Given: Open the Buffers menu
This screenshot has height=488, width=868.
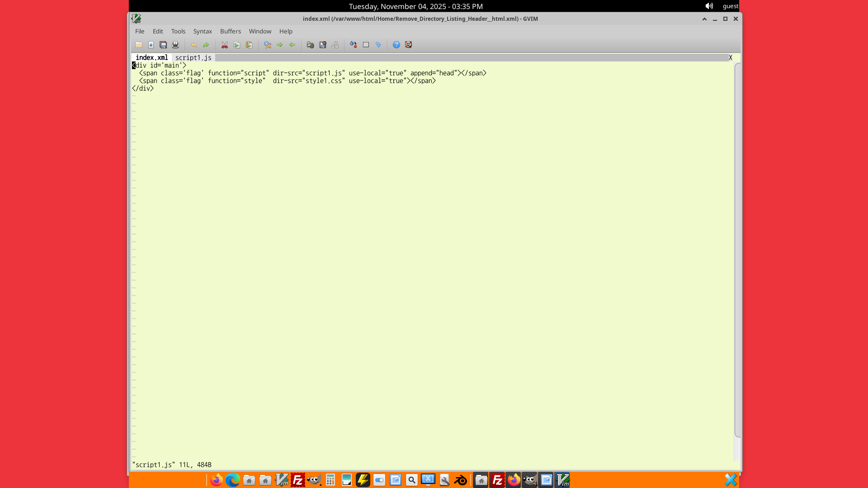Looking at the screenshot, I should pos(231,31).
